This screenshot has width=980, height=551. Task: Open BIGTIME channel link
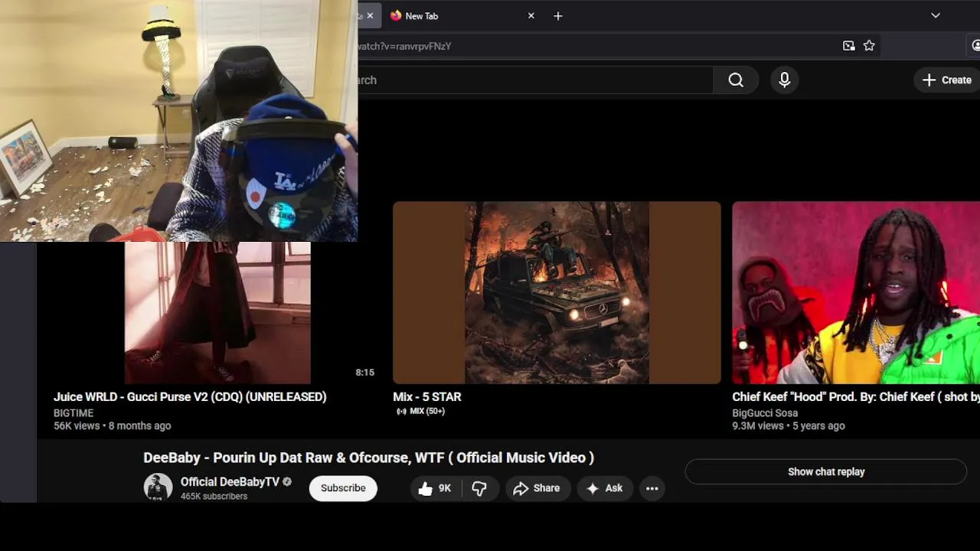coord(73,413)
